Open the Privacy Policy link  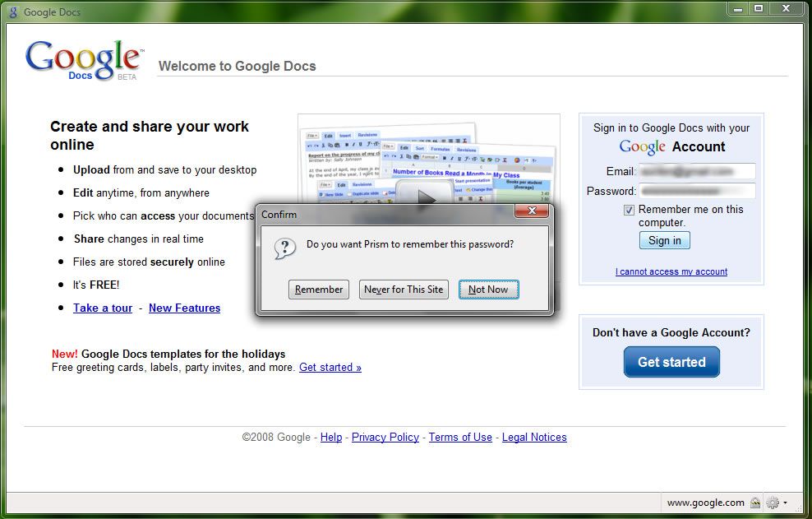click(x=385, y=437)
